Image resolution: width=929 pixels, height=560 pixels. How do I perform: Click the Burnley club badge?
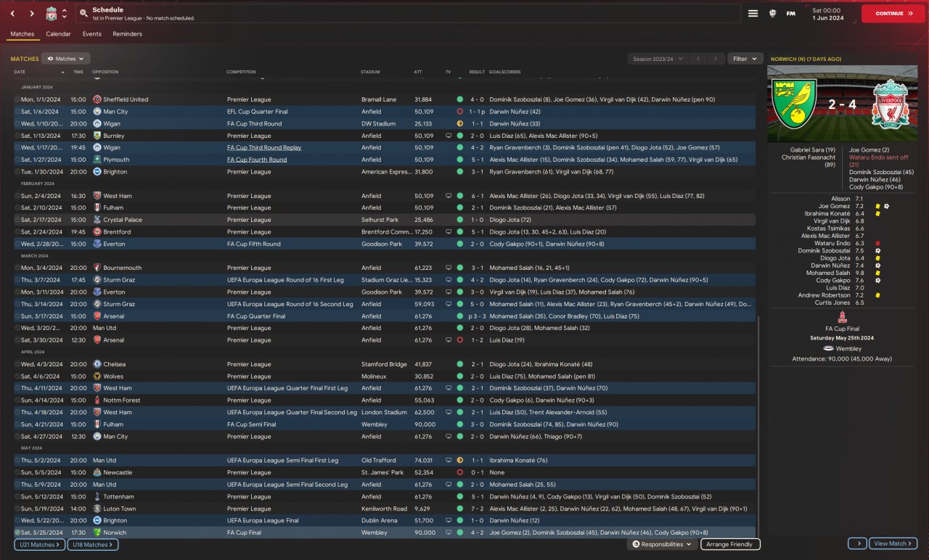[97, 136]
